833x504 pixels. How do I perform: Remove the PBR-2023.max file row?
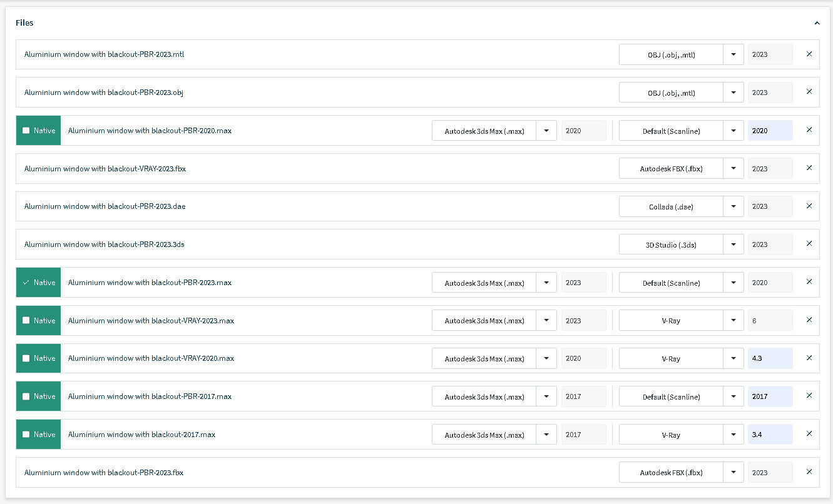tap(809, 282)
